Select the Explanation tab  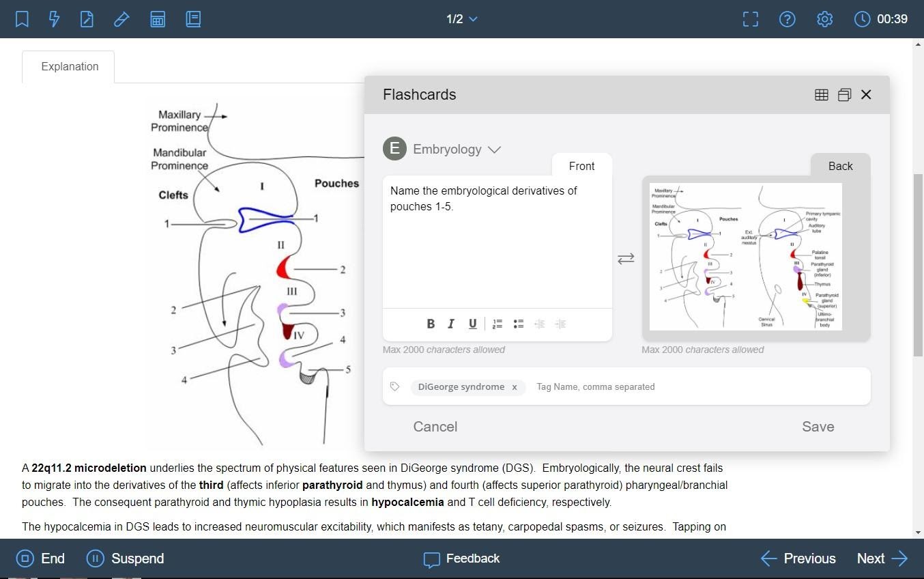point(69,66)
